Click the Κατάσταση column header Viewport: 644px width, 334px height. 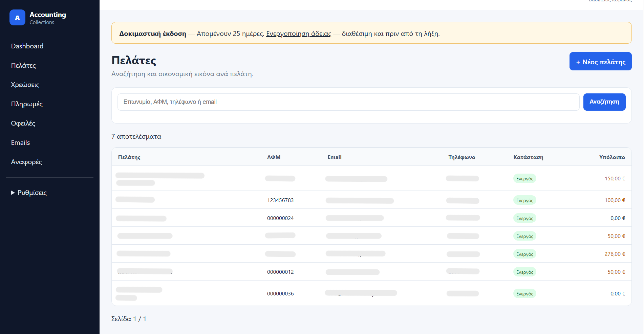(x=528, y=157)
